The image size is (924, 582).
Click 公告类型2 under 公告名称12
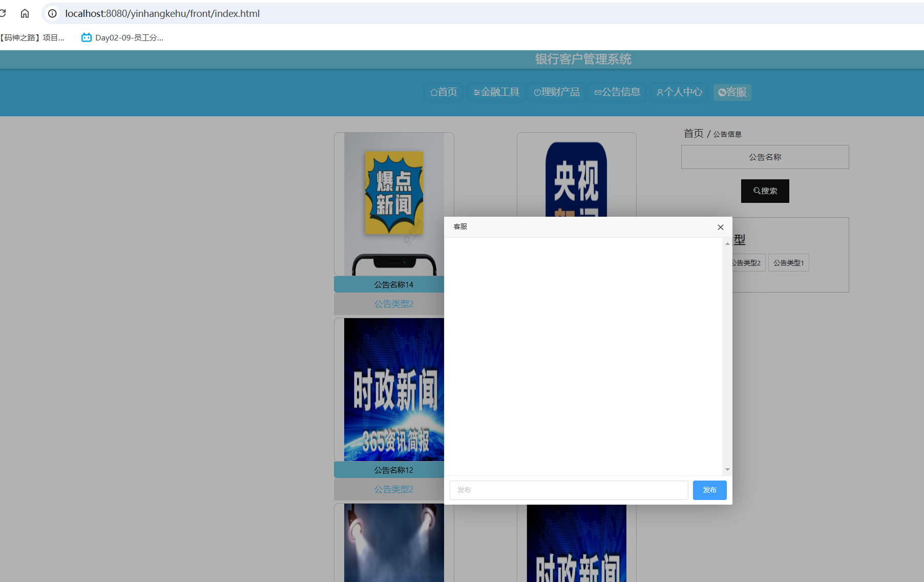click(x=393, y=489)
